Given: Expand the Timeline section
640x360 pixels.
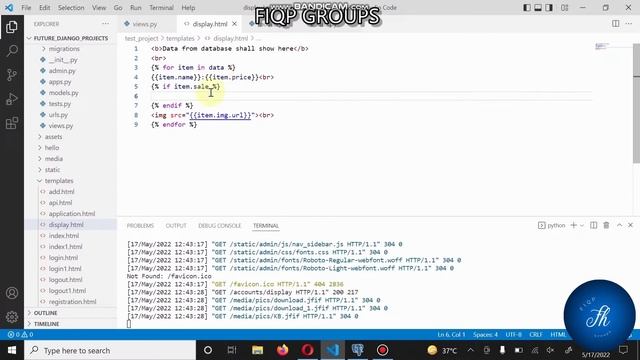Looking at the screenshot, I should pyautogui.click(x=46, y=324).
